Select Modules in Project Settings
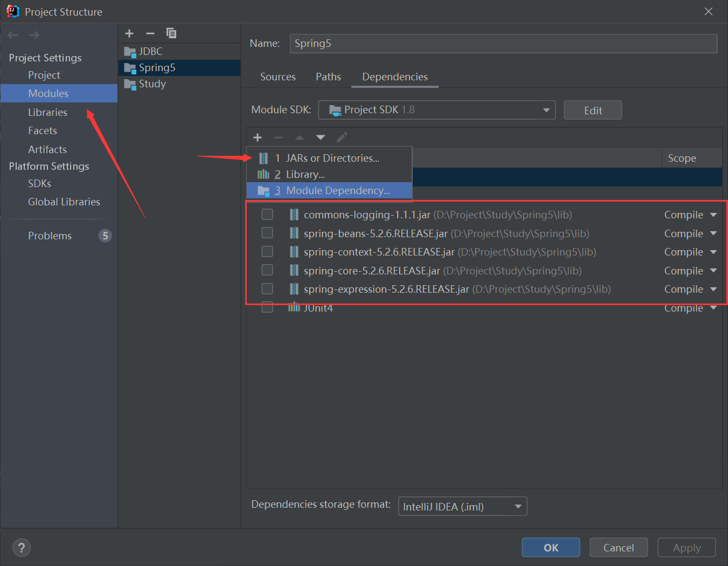Screen dimensions: 728x566 (59, 93)
